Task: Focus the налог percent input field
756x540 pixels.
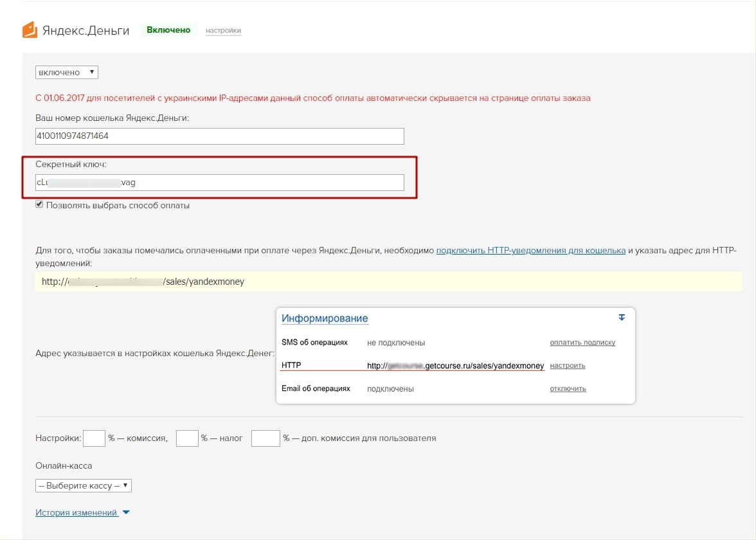Action: [x=187, y=438]
